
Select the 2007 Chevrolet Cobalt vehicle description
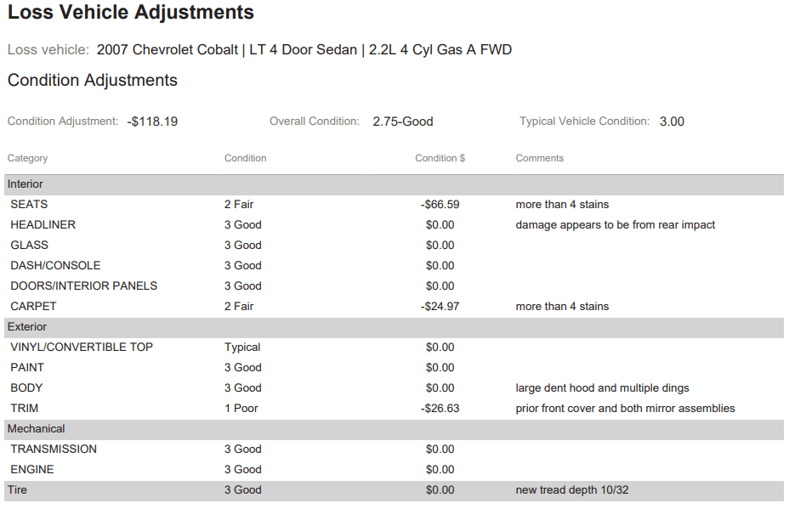coord(304,49)
